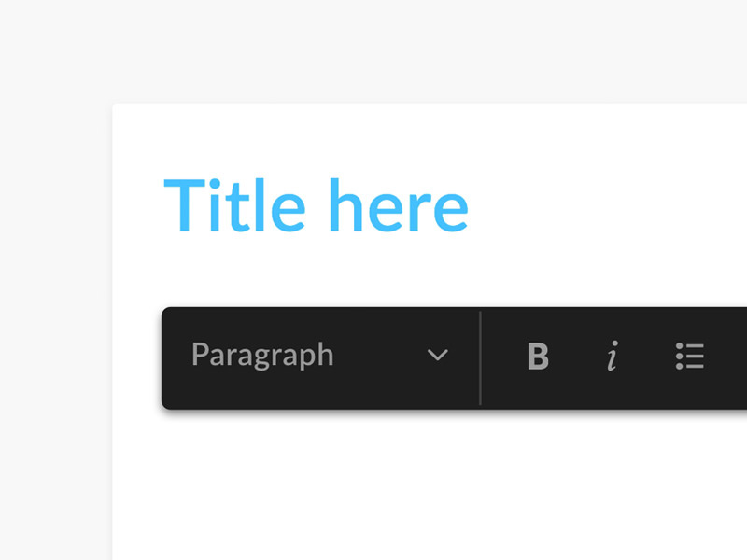Click the toolbar divider line
This screenshot has height=560, width=747.
(482, 356)
